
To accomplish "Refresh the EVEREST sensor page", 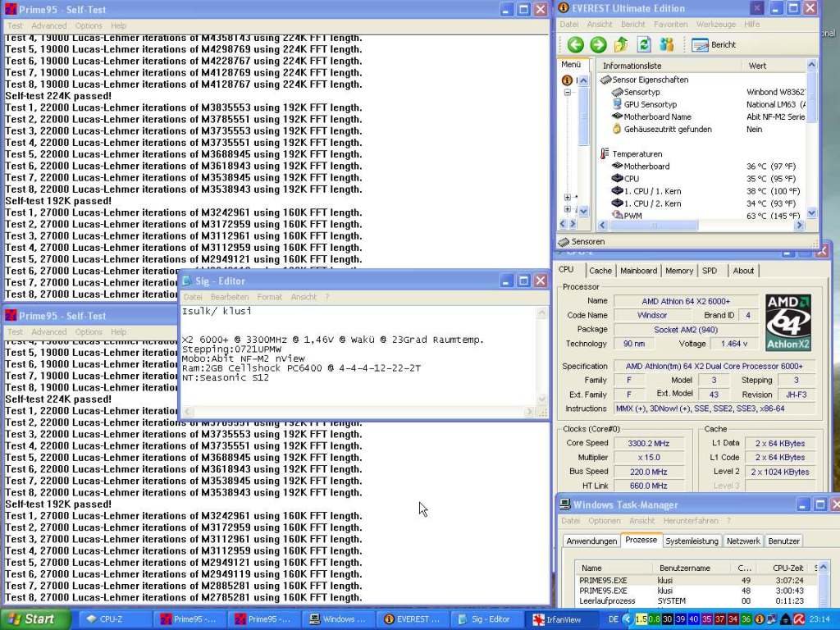I will click(x=644, y=45).
